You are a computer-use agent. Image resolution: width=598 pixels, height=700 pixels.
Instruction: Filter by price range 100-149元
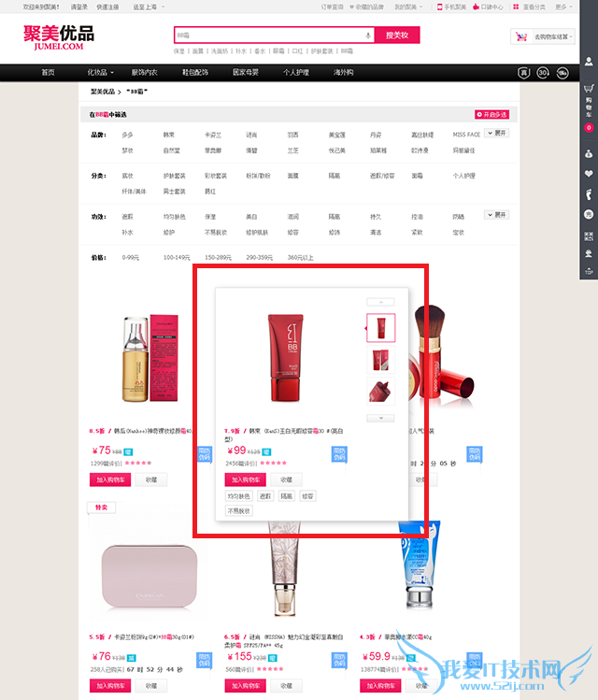177,258
